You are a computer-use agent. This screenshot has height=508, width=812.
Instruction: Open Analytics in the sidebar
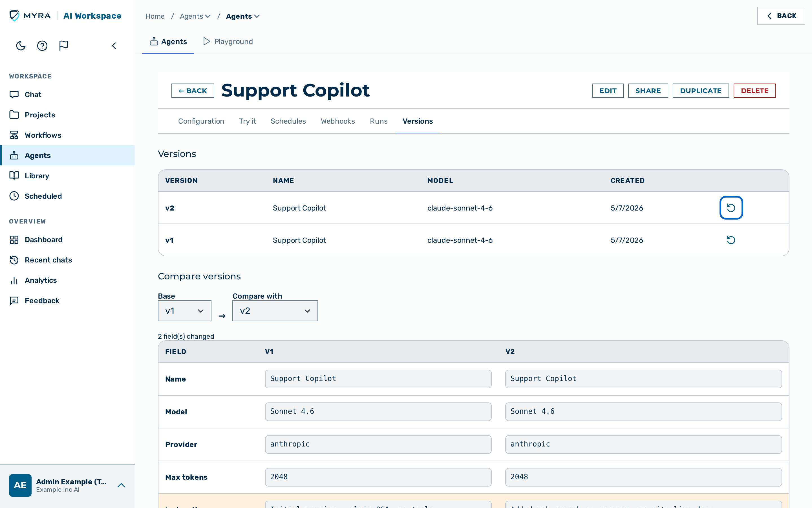(x=68, y=280)
